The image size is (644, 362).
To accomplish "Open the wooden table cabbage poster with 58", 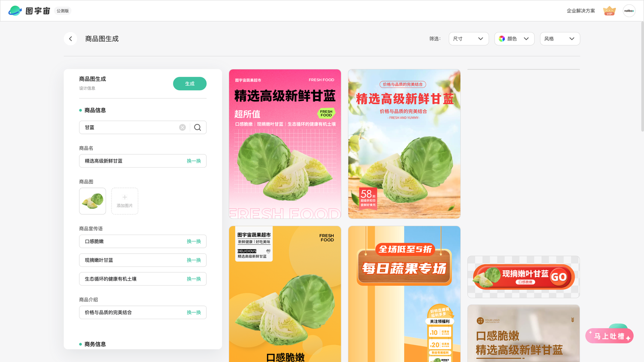I will pos(404,144).
